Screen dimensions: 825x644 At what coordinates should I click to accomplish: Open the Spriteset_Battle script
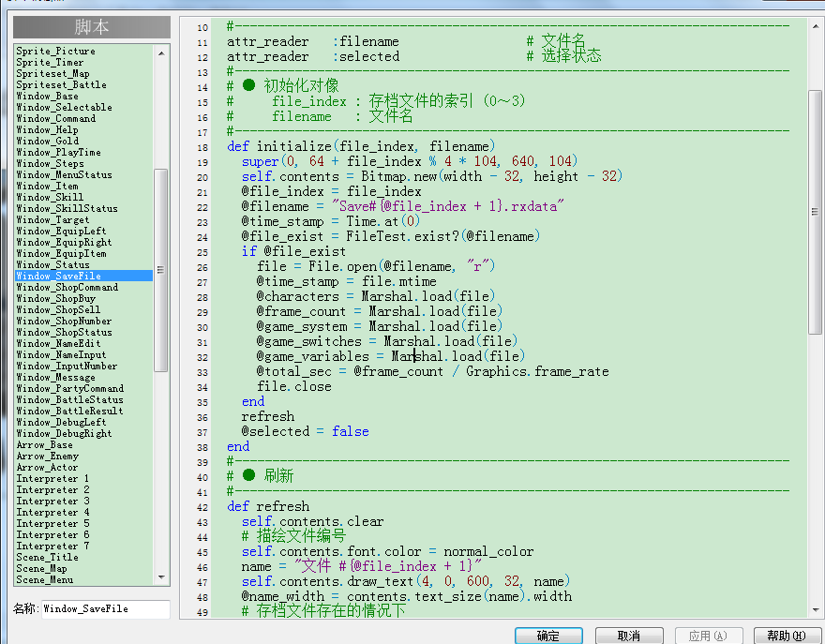tap(61, 84)
